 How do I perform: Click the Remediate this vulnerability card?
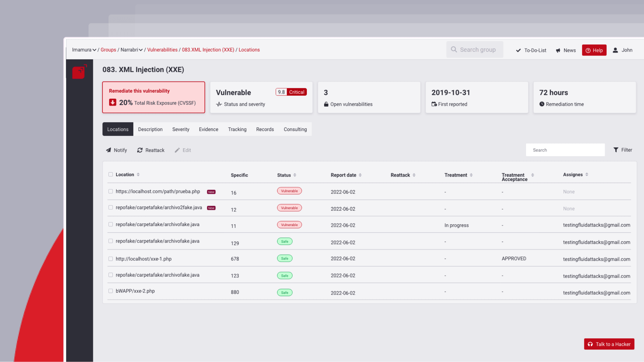tap(153, 97)
